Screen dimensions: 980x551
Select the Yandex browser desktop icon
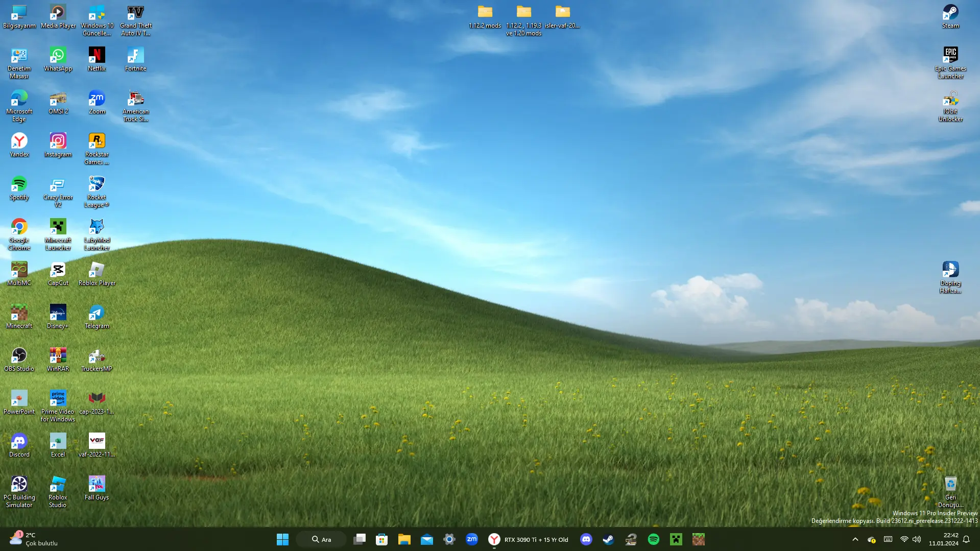point(19,146)
